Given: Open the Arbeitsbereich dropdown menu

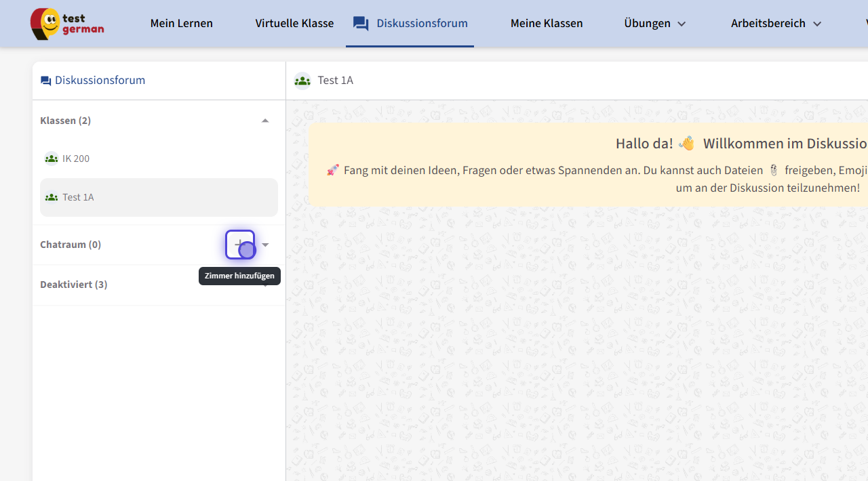Looking at the screenshot, I should pyautogui.click(x=776, y=24).
